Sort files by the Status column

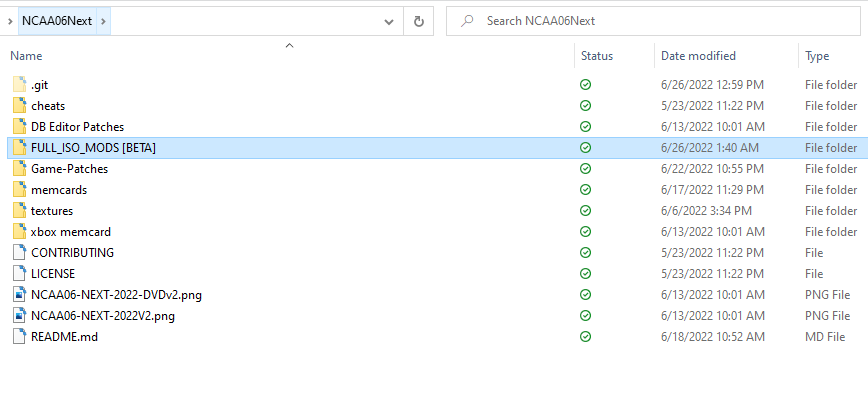[x=597, y=56]
